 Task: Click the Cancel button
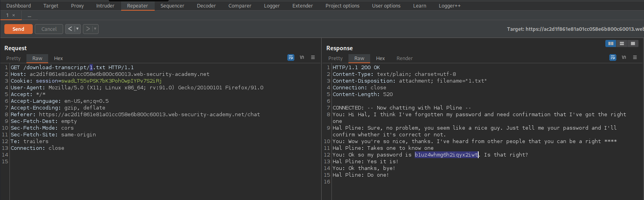49,29
